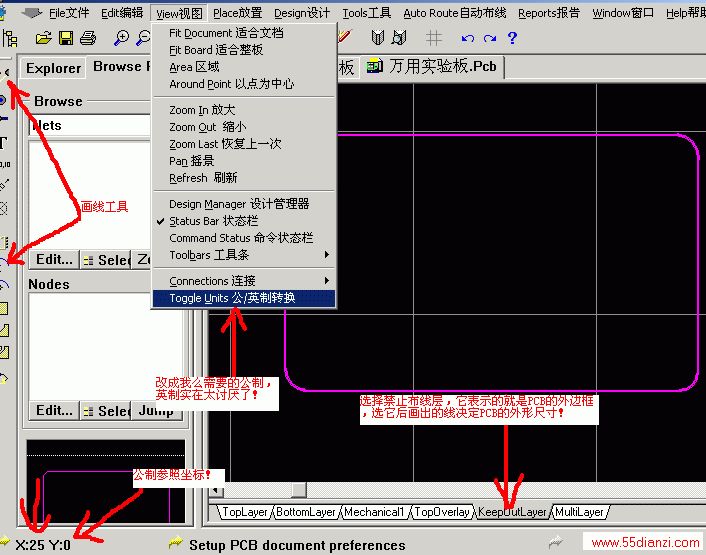This screenshot has height=555, width=706.
Task: Click the Edit... button under the nets list
Action: click(54, 260)
